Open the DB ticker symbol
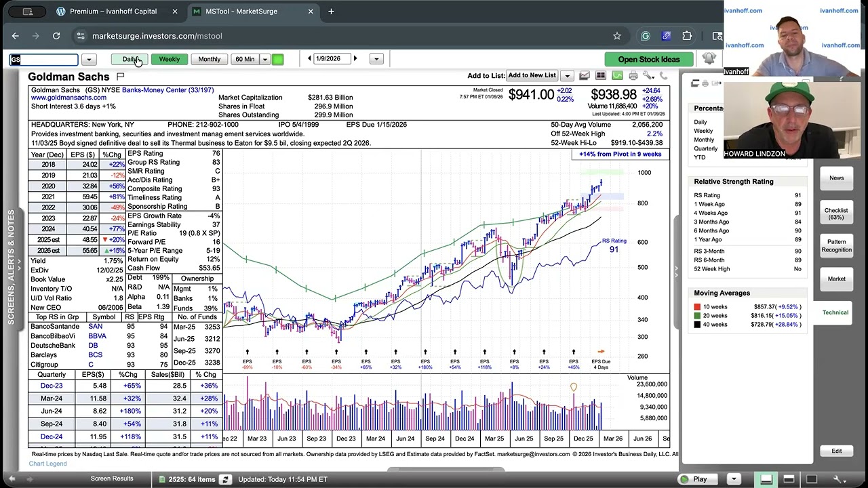The height and width of the screenshot is (488, 868). pyautogui.click(x=93, y=346)
